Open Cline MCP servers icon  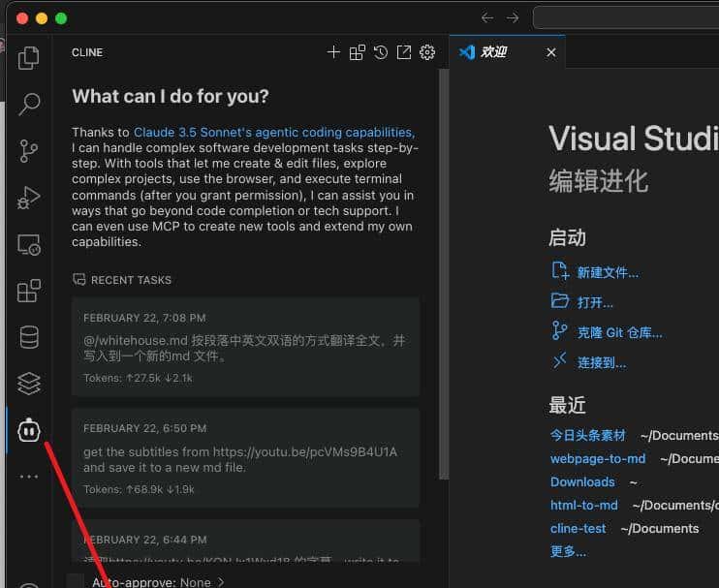tap(358, 52)
